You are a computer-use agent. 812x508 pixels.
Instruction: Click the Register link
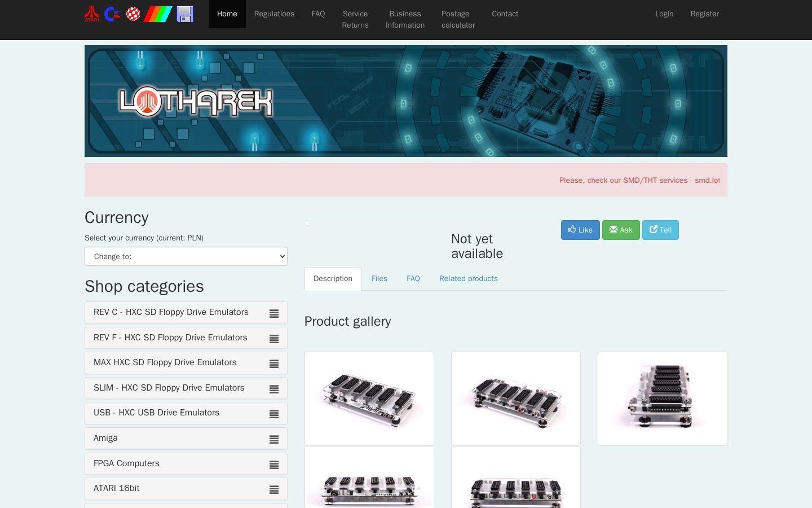(705, 14)
